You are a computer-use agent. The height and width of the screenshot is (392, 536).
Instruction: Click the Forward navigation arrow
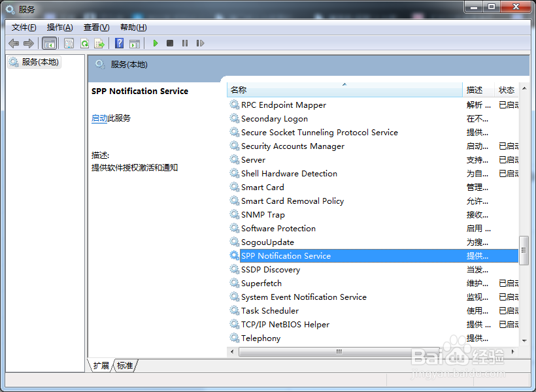(29, 43)
